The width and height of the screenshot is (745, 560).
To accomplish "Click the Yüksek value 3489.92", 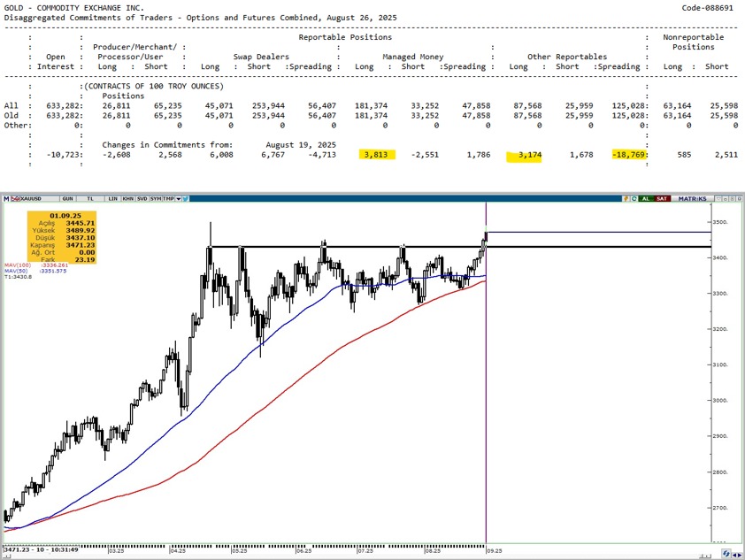I will click(x=81, y=230).
